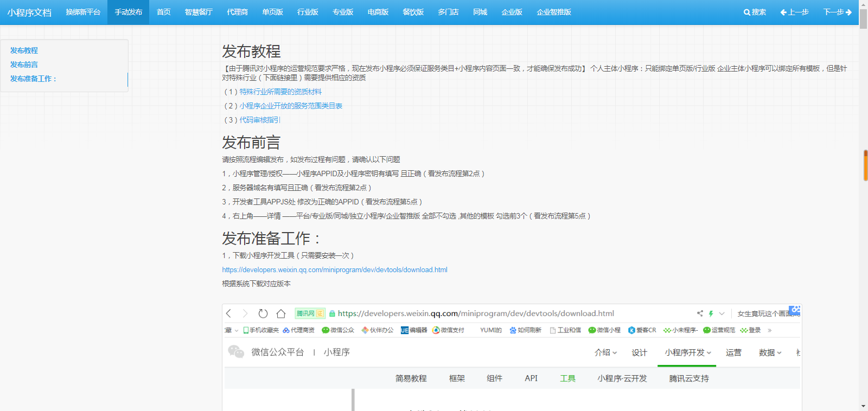Screen dimensions: 868x411
Task: Open the 智慧餐厅 tab in top navigation
Action: click(x=199, y=12)
